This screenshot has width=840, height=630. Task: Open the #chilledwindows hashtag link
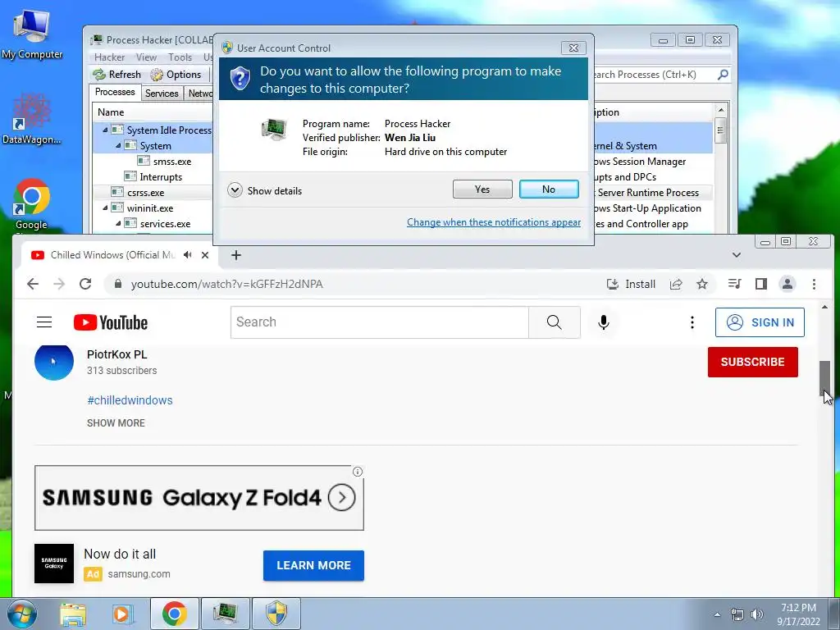[130, 400]
